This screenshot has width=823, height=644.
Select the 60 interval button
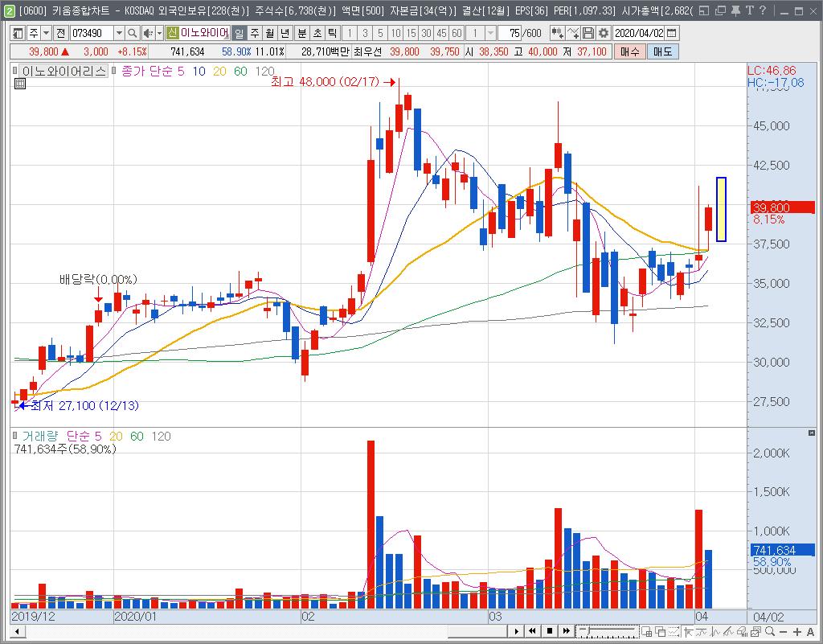[x=457, y=33]
